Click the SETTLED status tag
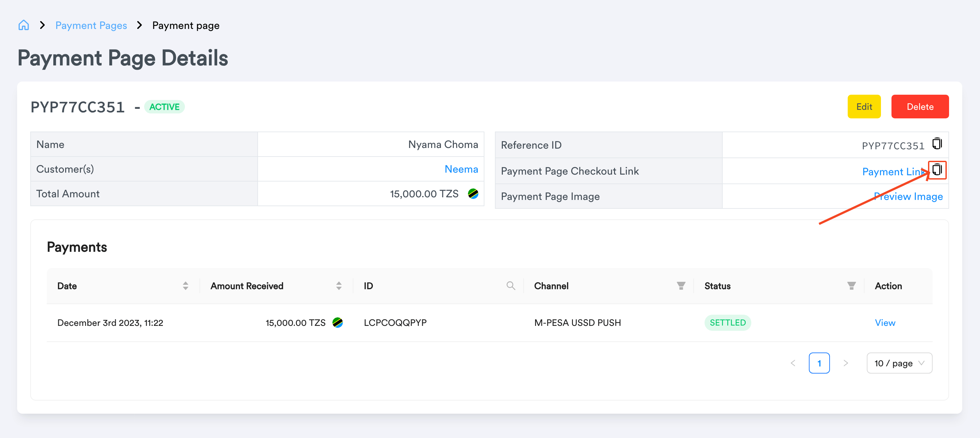Screen dimensions: 980x438 coord(727,322)
